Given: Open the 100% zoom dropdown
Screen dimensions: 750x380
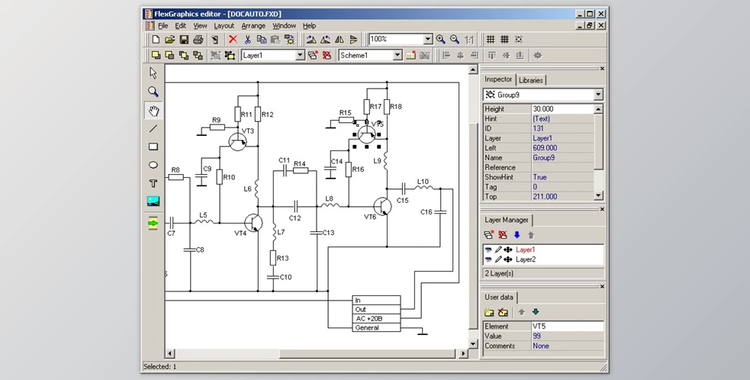Looking at the screenshot, I should pyautogui.click(x=428, y=39).
